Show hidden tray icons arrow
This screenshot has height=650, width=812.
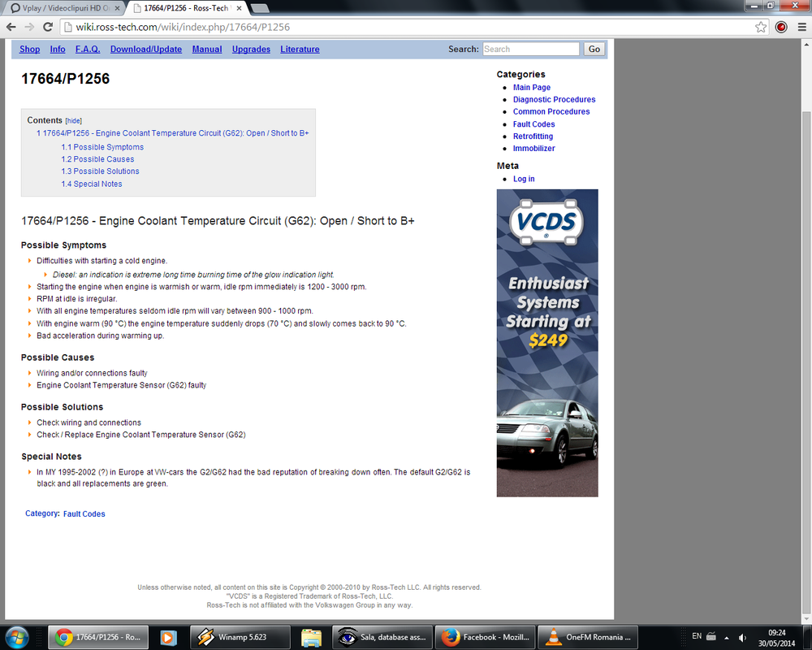coord(726,638)
